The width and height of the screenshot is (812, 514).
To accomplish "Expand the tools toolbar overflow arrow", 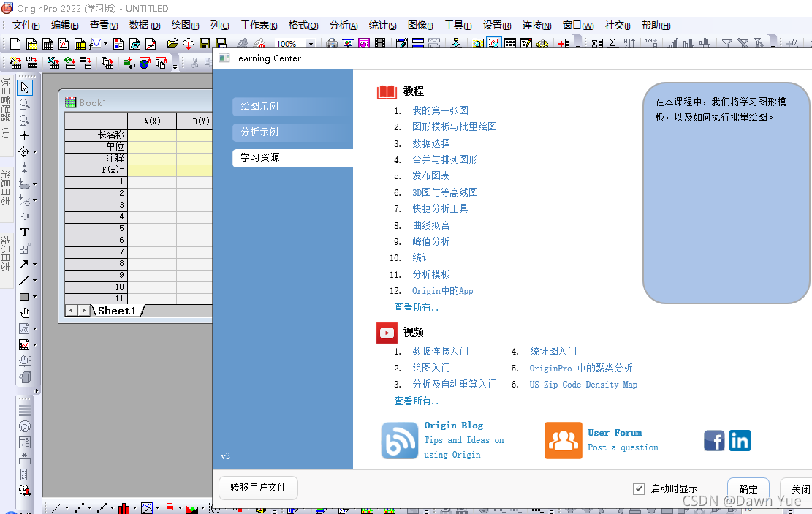I will pos(35,390).
